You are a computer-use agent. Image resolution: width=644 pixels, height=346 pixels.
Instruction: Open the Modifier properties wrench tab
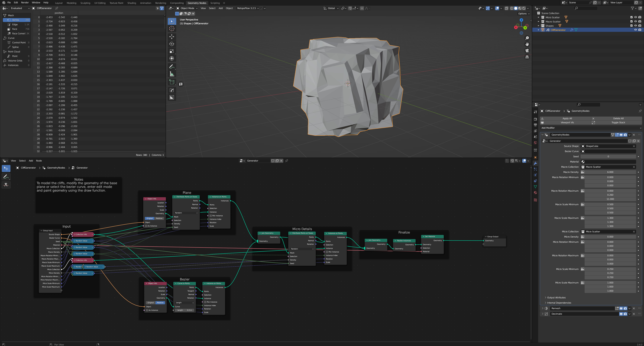[x=535, y=163]
